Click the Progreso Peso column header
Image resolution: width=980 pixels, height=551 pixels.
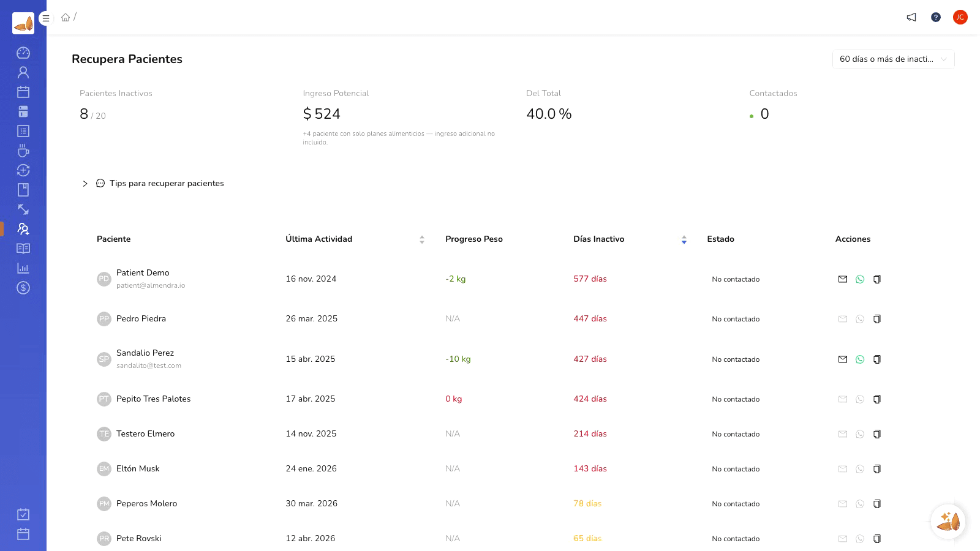pos(474,239)
